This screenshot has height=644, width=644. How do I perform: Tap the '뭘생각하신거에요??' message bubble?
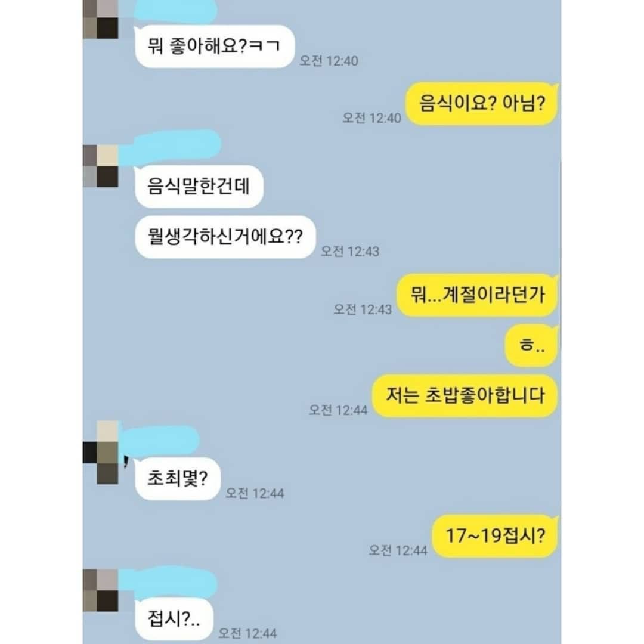point(225,237)
